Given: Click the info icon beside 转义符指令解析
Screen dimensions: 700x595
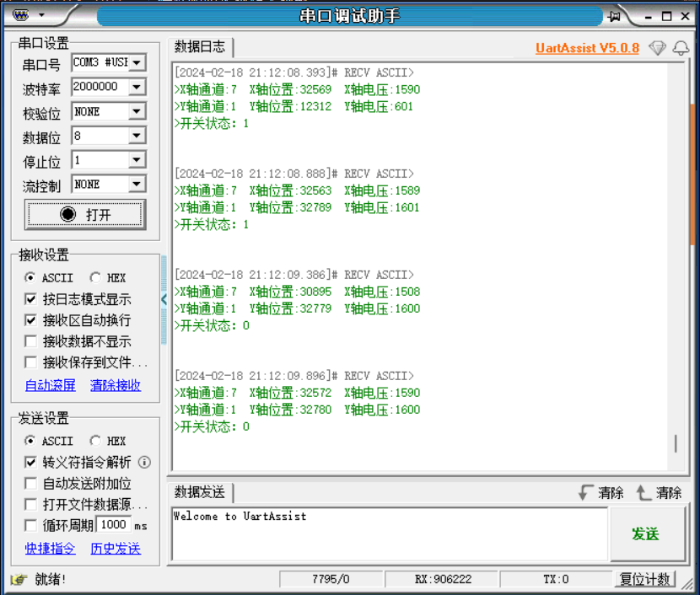Looking at the screenshot, I should point(144,462).
